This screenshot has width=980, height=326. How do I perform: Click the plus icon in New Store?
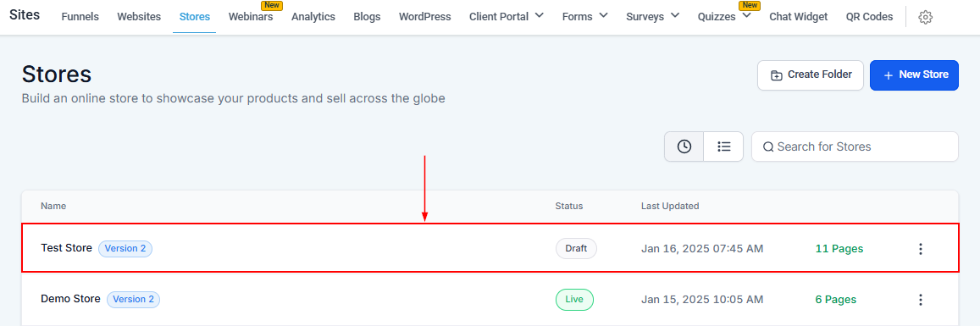click(x=889, y=75)
